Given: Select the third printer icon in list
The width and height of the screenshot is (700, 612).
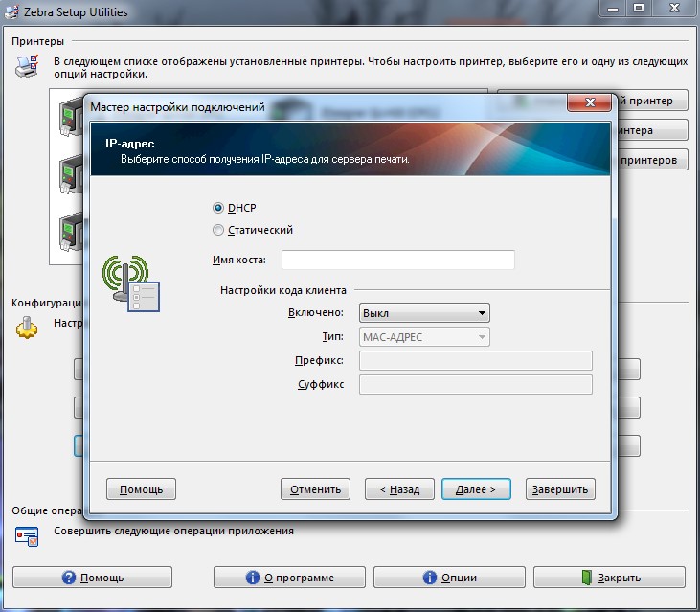Looking at the screenshot, I should pyautogui.click(x=71, y=233).
